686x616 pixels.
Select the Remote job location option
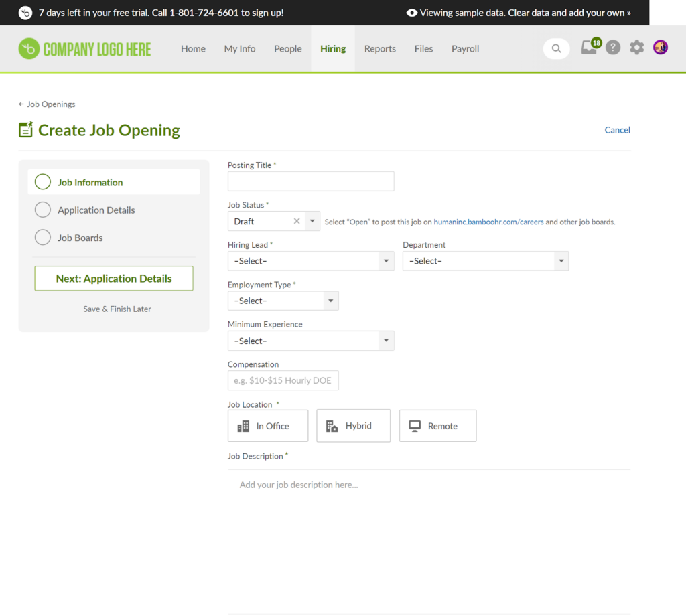point(437,425)
